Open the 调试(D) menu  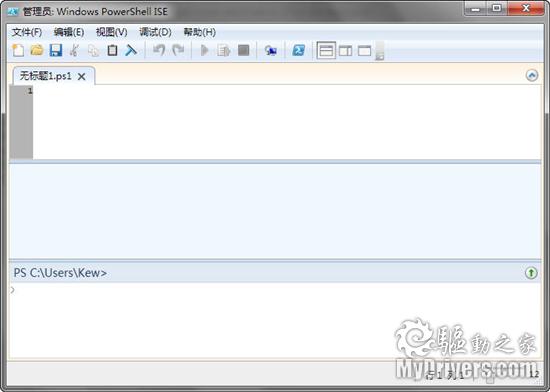(155, 33)
